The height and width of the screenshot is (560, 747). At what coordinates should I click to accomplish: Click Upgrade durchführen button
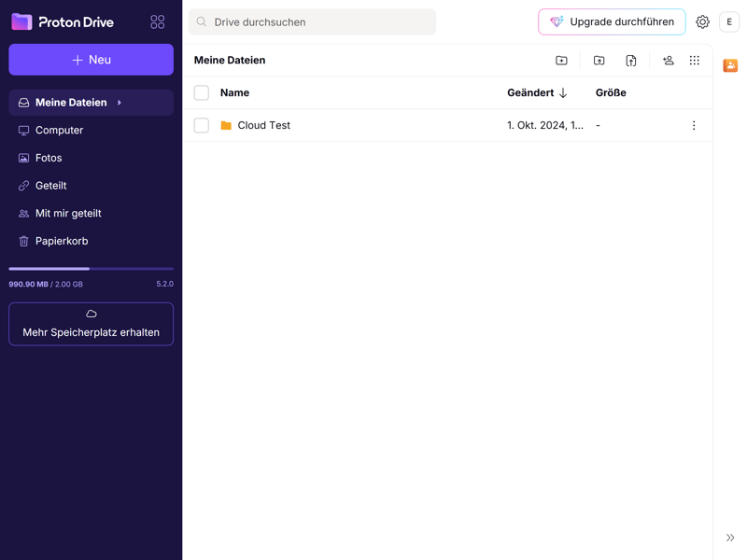[612, 21]
